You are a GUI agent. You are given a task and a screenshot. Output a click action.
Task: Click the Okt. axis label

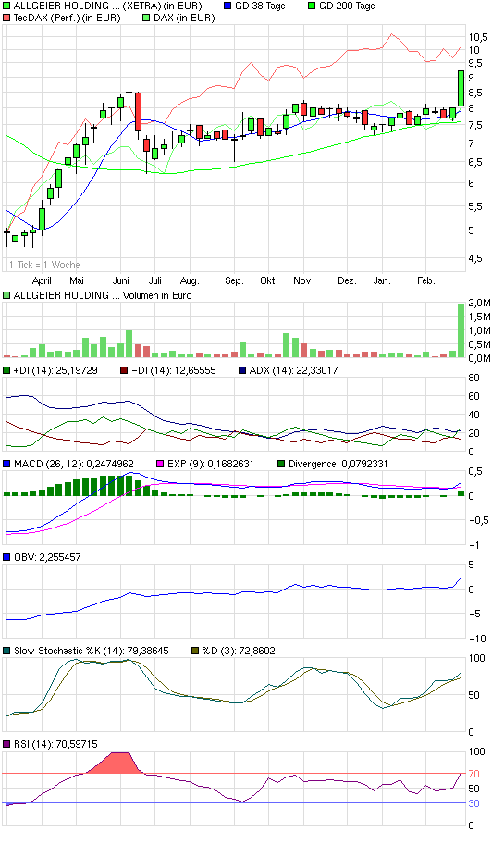point(269,280)
